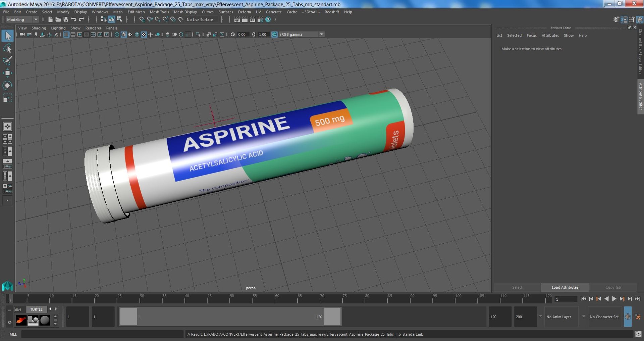Open the Attribute Editor Show menu
644x341 pixels.
click(569, 36)
